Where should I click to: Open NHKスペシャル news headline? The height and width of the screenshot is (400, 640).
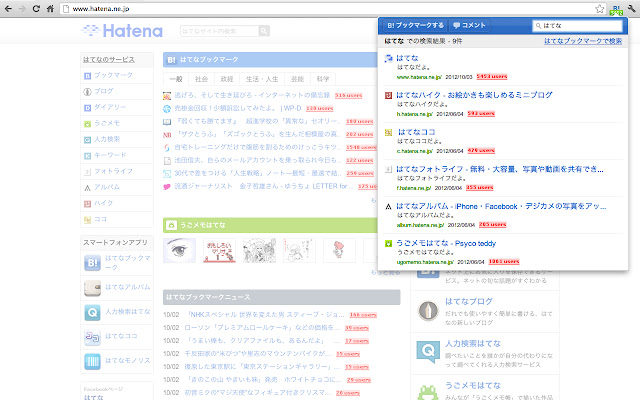pyautogui.click(x=266, y=315)
